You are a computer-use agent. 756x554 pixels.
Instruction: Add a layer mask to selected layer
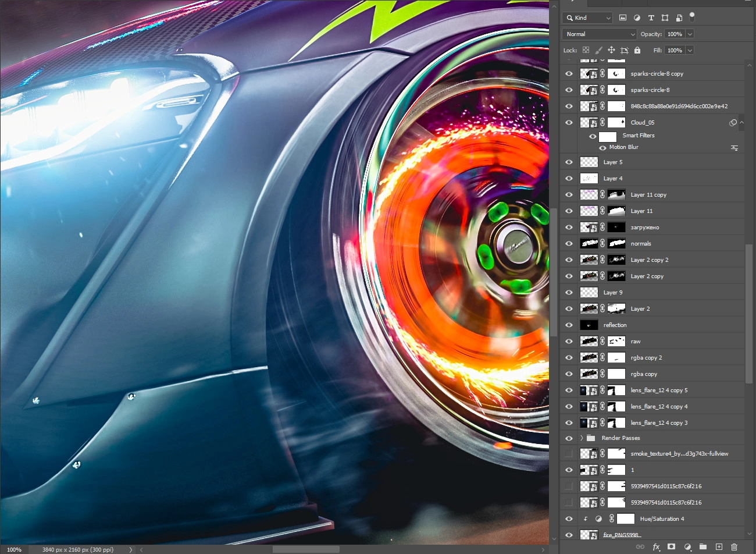671,547
